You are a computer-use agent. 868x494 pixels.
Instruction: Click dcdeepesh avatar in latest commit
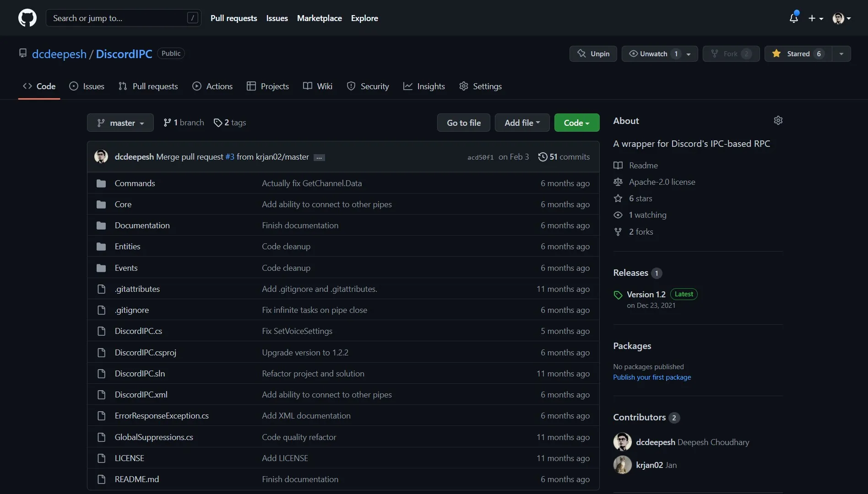101,156
